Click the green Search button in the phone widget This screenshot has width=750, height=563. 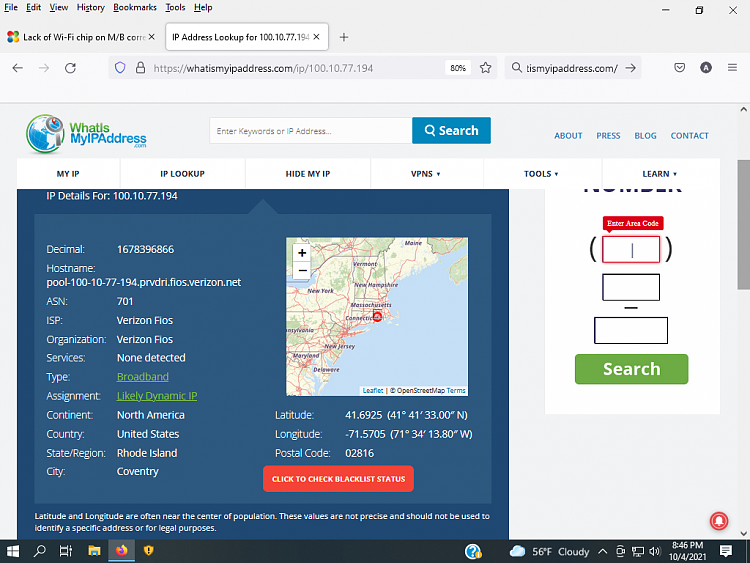631,369
